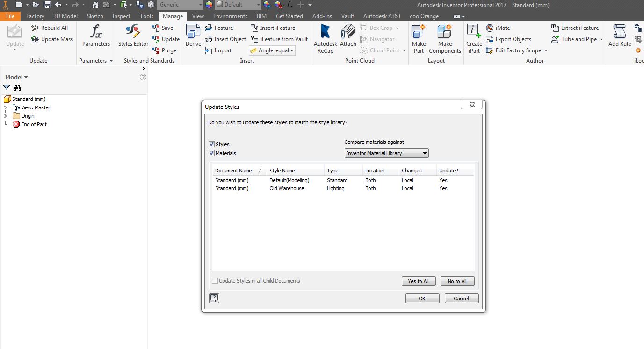Viewport: 644px width, 349px height.
Task: Click the Make Components tool
Action: [x=445, y=37]
